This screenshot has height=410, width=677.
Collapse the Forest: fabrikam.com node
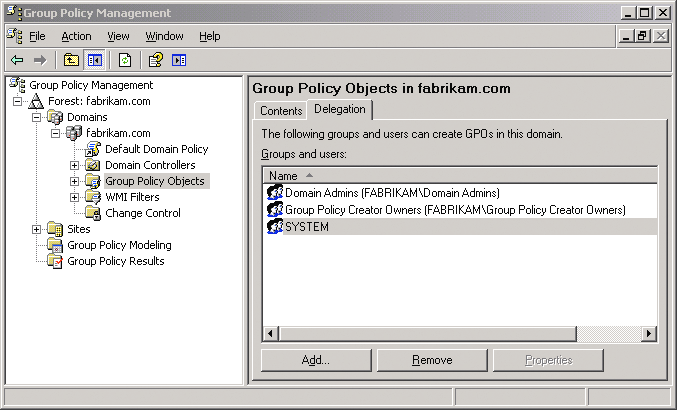[17, 101]
